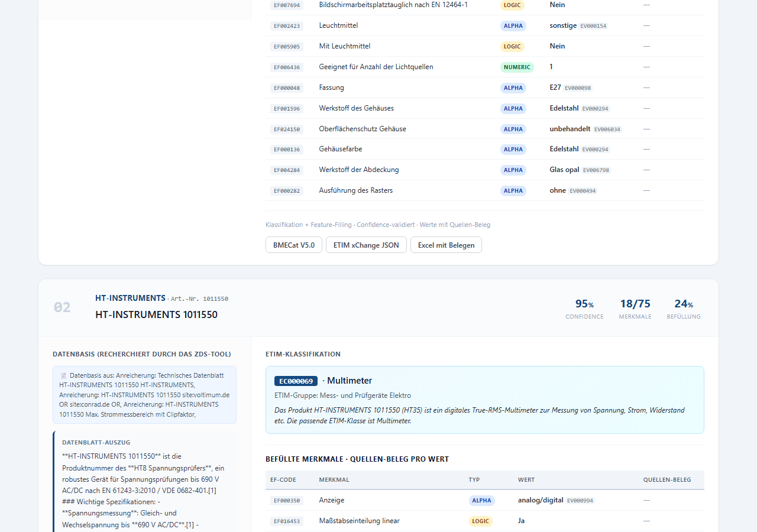The height and width of the screenshot is (532, 757).
Task: Click the 'DATENBLATT-AUSZUG' heading
Action: (x=96, y=442)
